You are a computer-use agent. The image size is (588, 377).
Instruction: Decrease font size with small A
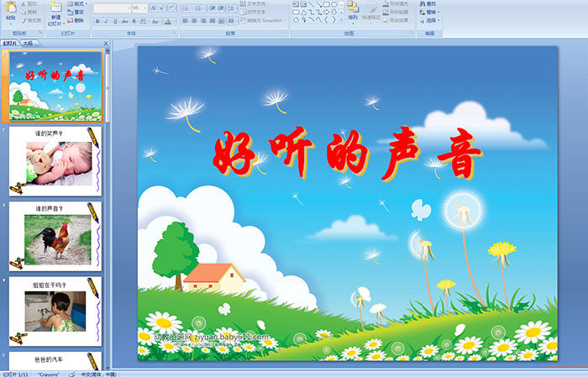click(162, 8)
